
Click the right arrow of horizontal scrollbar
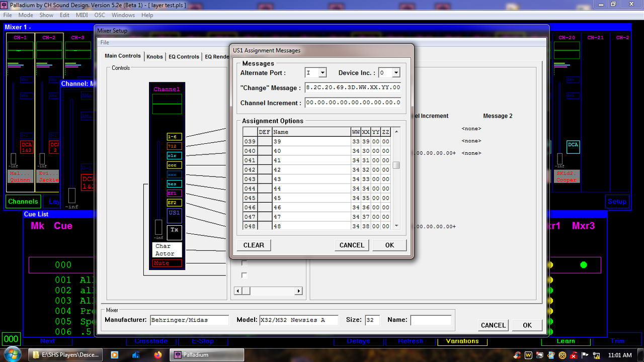pyautogui.click(x=298, y=291)
